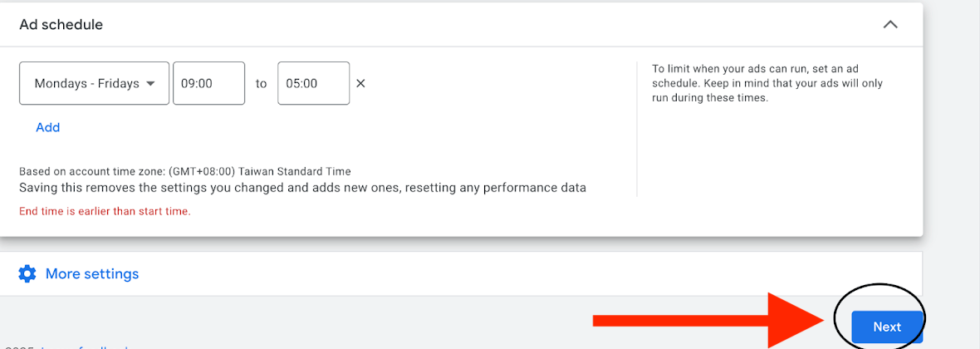Click the day selector's dropdown arrow
This screenshot has width=980, height=349.
click(150, 83)
